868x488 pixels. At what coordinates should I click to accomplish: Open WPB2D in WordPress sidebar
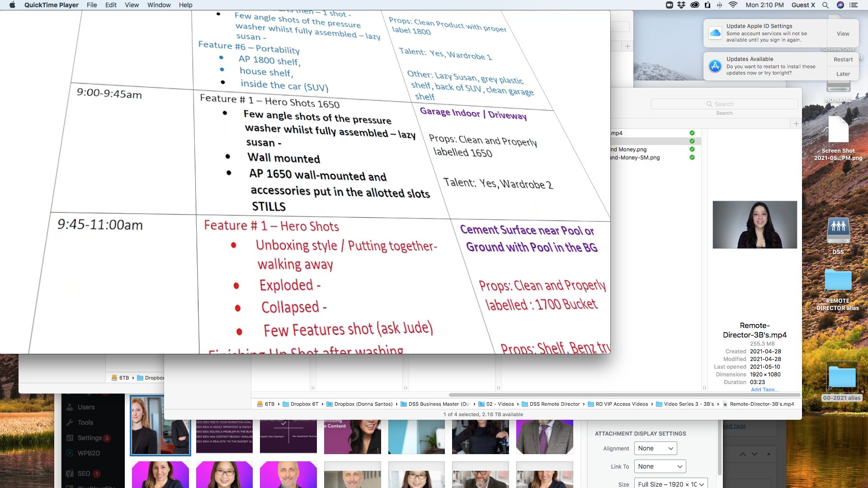89,453
